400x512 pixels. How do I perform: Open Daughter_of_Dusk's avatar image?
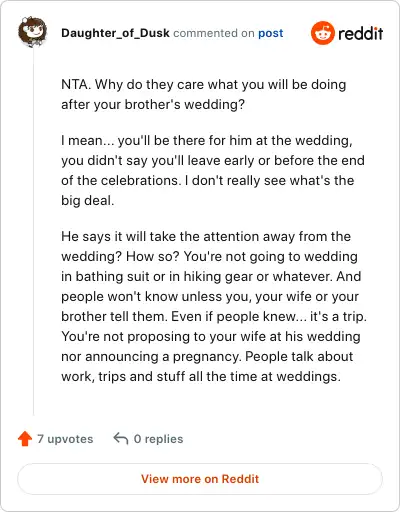(x=32, y=32)
